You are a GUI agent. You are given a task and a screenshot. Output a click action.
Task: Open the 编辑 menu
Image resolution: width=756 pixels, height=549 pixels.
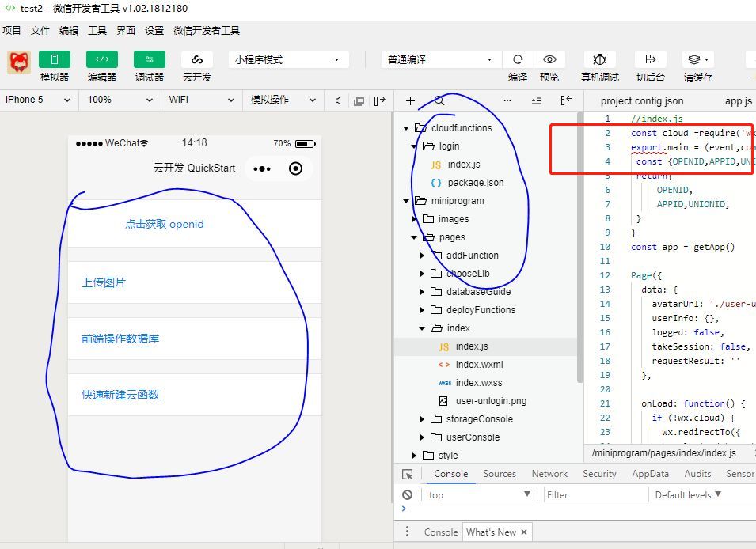pyautogui.click(x=68, y=30)
